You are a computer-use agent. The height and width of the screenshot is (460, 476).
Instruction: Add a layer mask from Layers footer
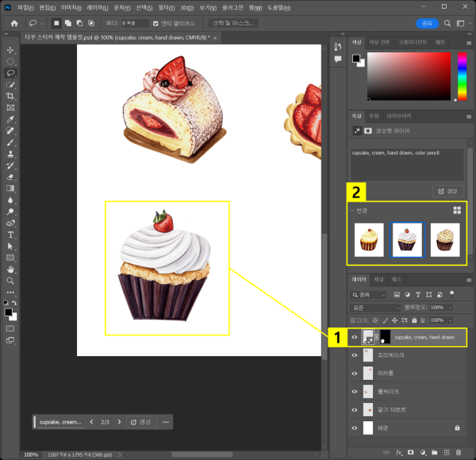409,452
